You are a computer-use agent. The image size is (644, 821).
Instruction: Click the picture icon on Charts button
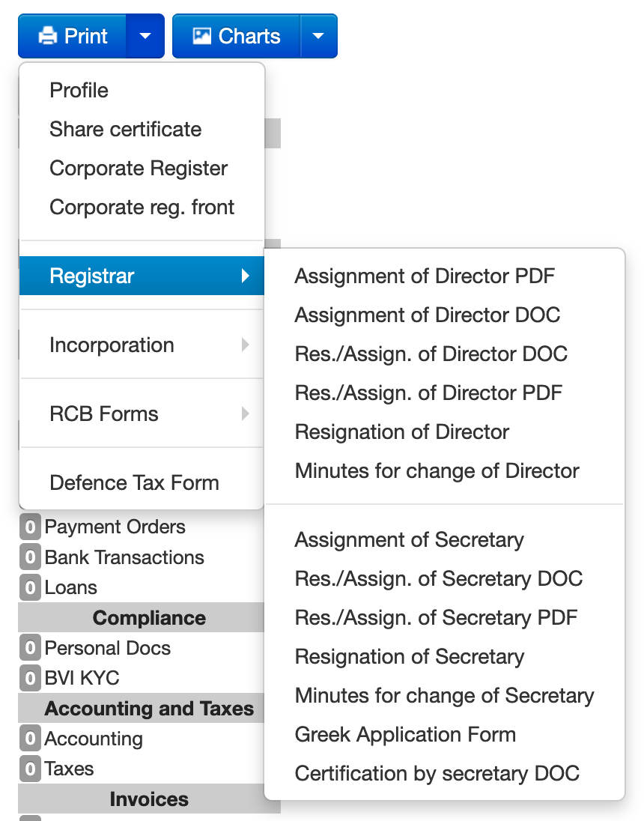click(202, 36)
